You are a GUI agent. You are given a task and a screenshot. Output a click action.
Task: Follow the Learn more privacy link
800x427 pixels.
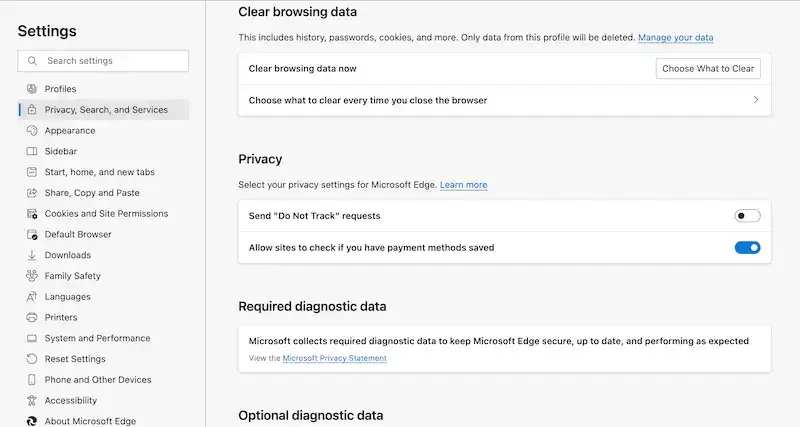pyautogui.click(x=463, y=185)
